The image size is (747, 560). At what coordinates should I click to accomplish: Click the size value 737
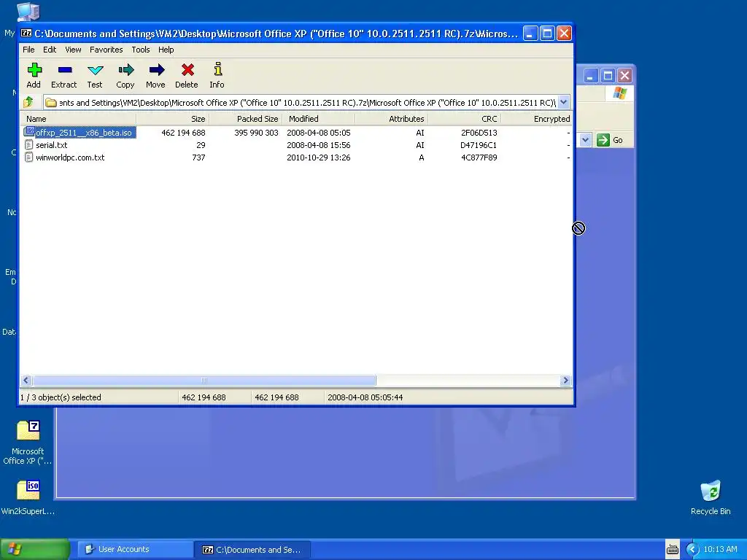click(198, 157)
